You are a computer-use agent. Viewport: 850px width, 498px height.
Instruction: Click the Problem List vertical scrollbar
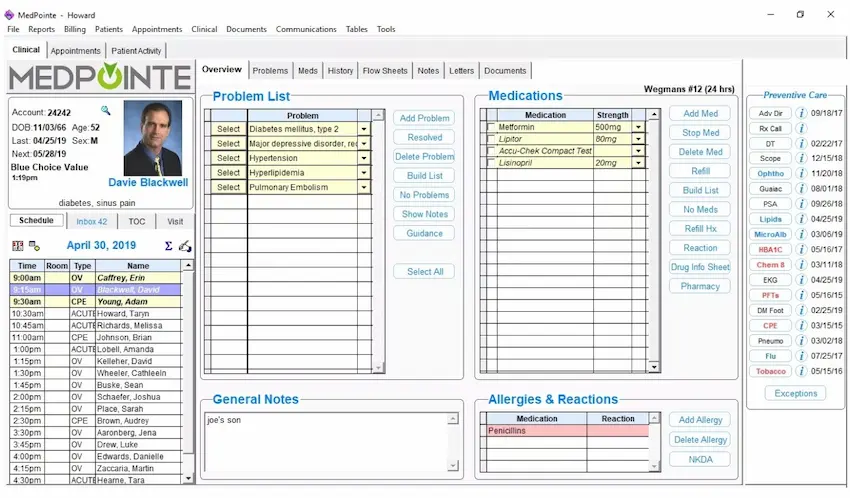coord(378,240)
